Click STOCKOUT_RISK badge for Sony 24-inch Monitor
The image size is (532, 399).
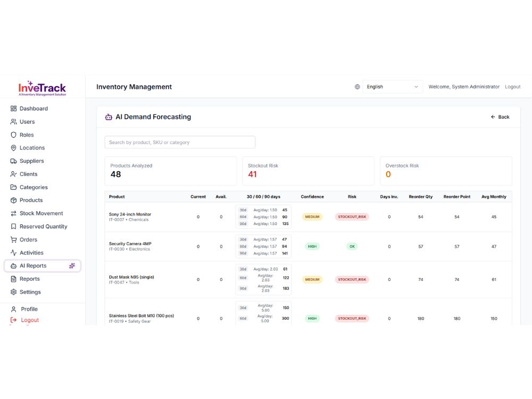352,217
